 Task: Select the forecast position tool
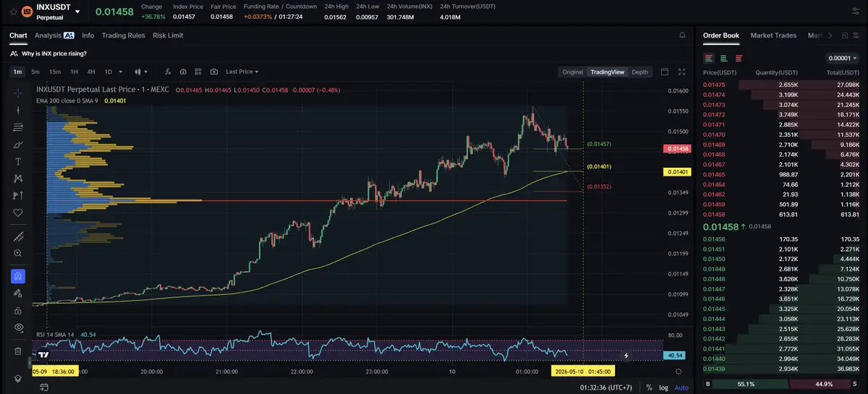click(x=18, y=196)
